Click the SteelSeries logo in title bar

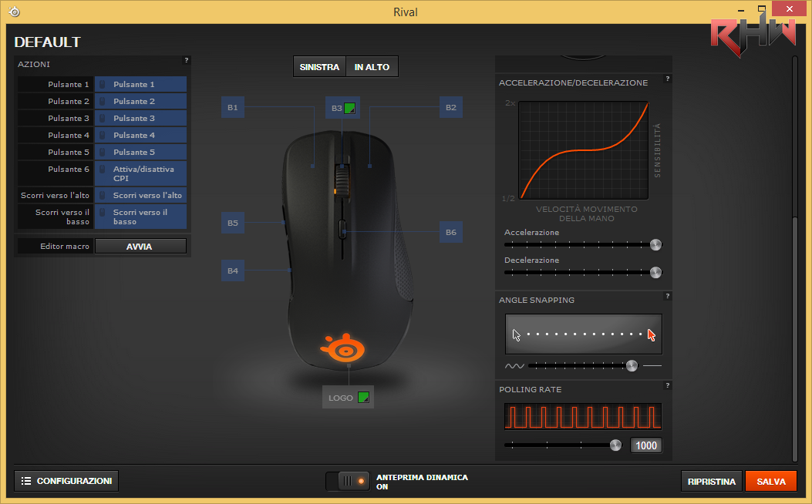click(15, 12)
